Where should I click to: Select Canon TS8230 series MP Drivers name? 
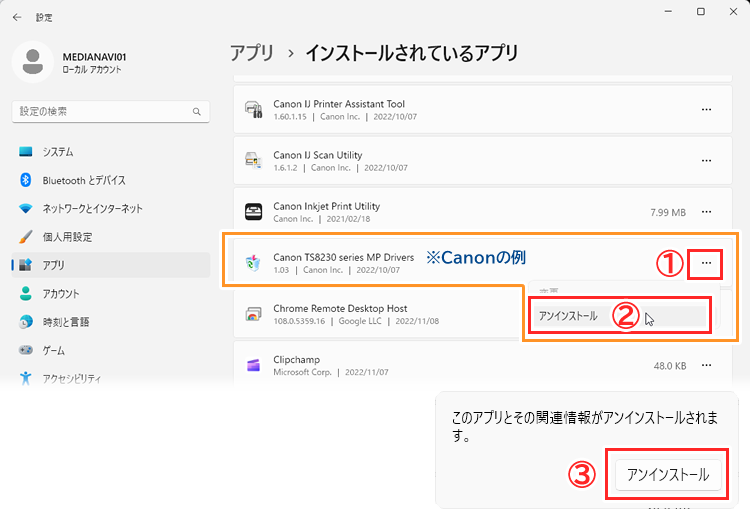(x=344, y=257)
